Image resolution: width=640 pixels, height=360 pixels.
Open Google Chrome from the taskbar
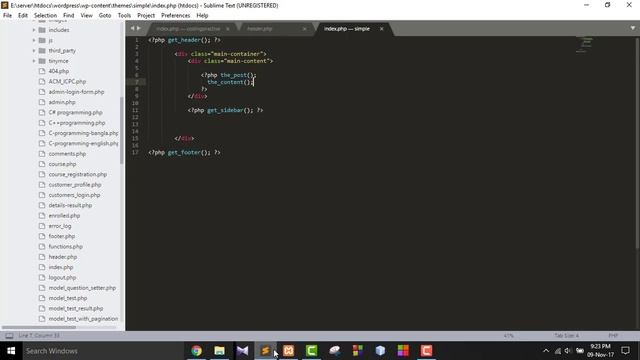coord(197,351)
